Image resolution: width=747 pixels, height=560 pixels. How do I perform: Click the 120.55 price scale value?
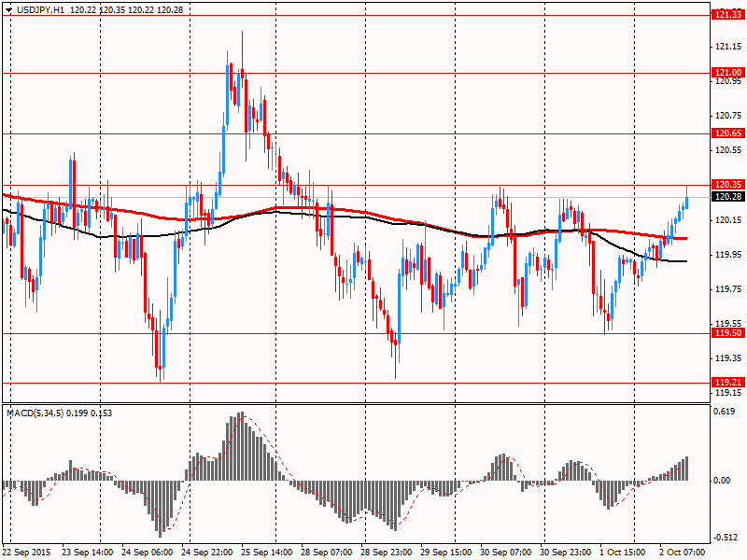click(x=728, y=150)
